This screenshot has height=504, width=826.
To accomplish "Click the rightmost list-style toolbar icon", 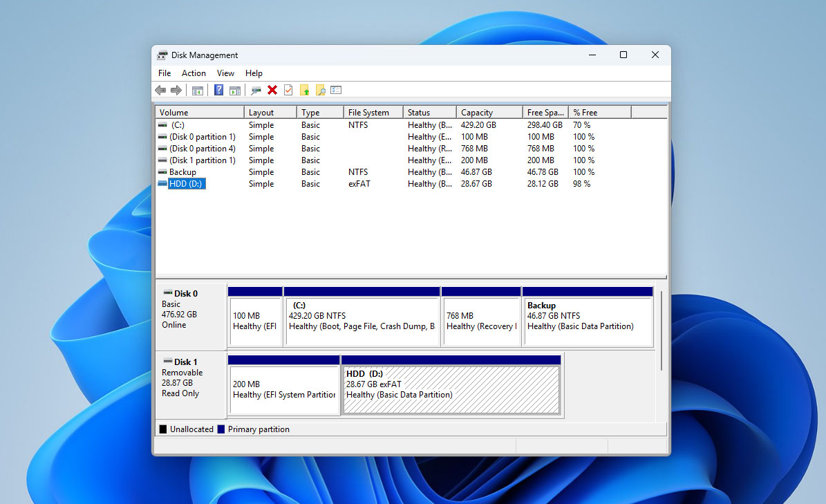I will pyautogui.click(x=336, y=90).
